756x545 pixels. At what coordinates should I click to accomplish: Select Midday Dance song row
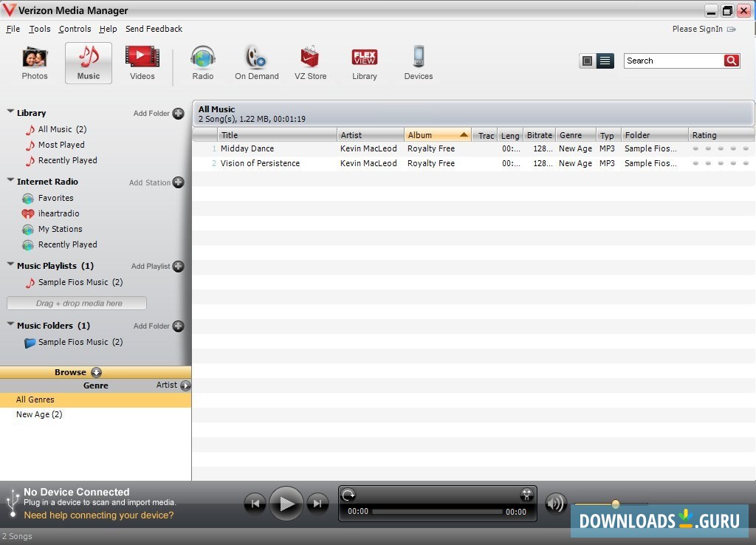[473, 148]
